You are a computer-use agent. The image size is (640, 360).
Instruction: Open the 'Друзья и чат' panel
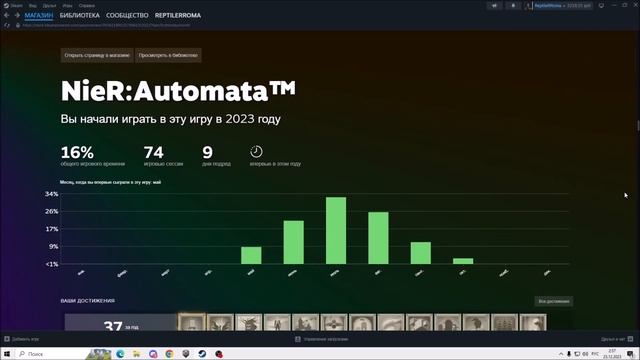pyautogui.click(x=617, y=339)
